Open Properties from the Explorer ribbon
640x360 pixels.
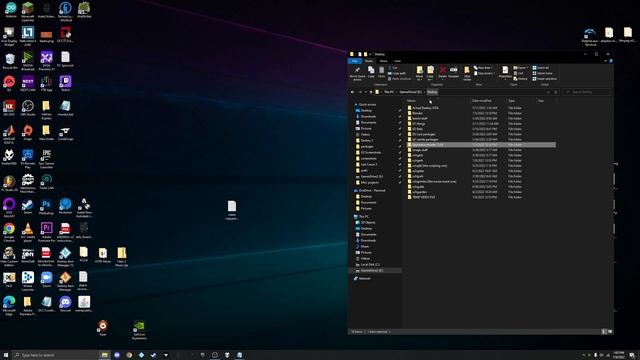click(x=505, y=72)
